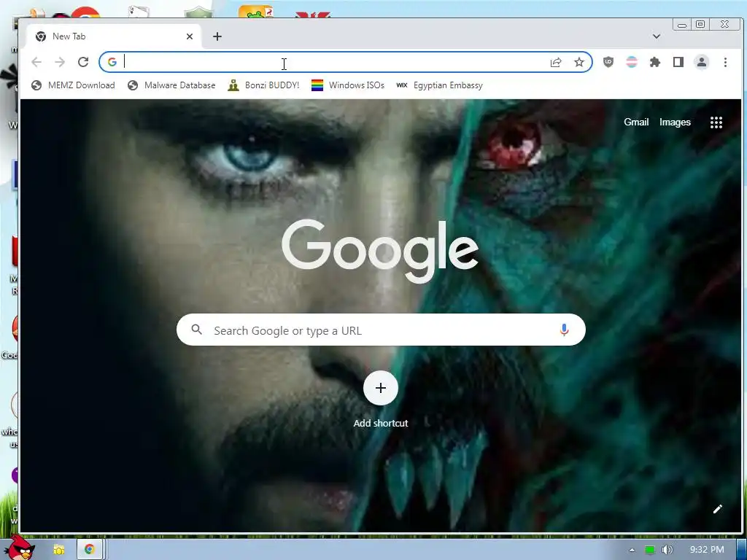Open the Chrome profile avatar menu
747x560 pixels.
(702, 62)
